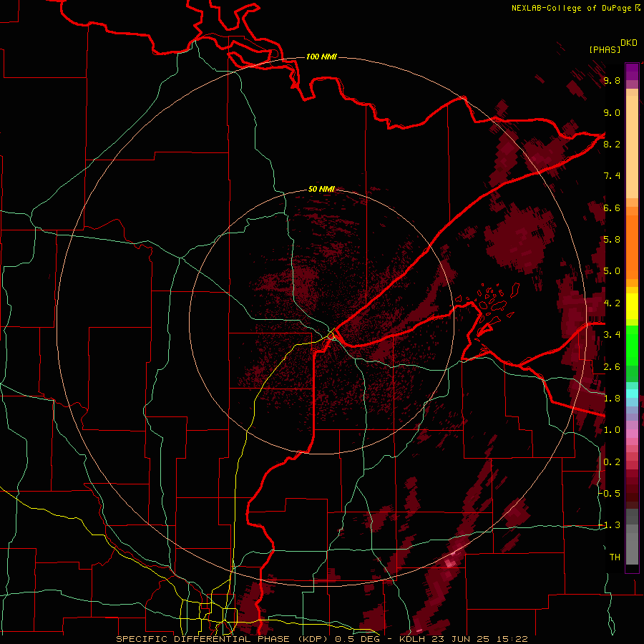The width and height of the screenshot is (644, 644).
Task: Select the 9.8 value on the color scale
Action: [x=612, y=80]
